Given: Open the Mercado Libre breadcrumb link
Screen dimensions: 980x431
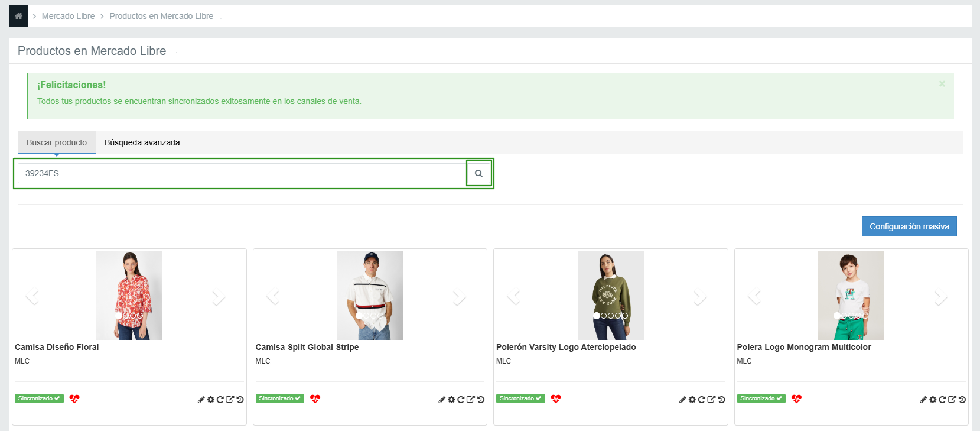Looking at the screenshot, I should (68, 16).
